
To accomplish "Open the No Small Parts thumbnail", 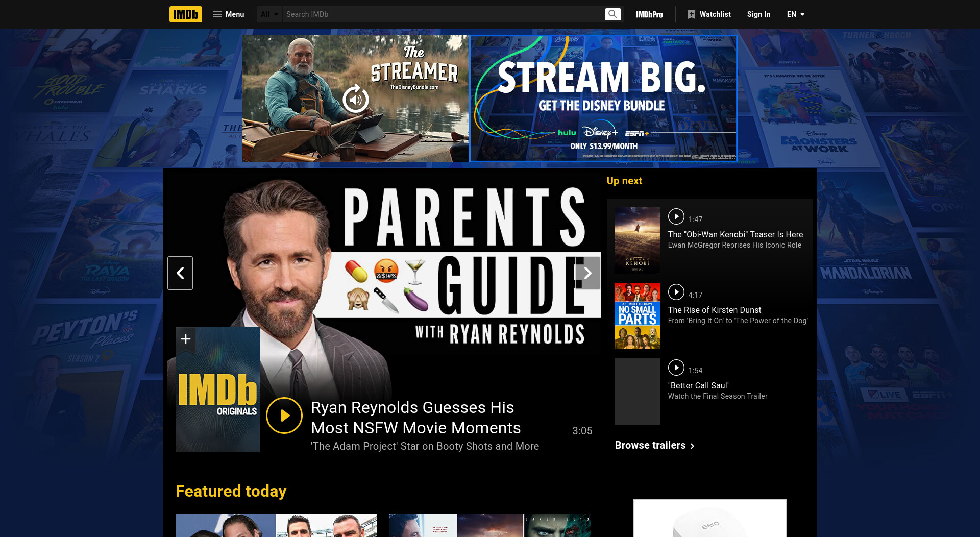I will [637, 316].
